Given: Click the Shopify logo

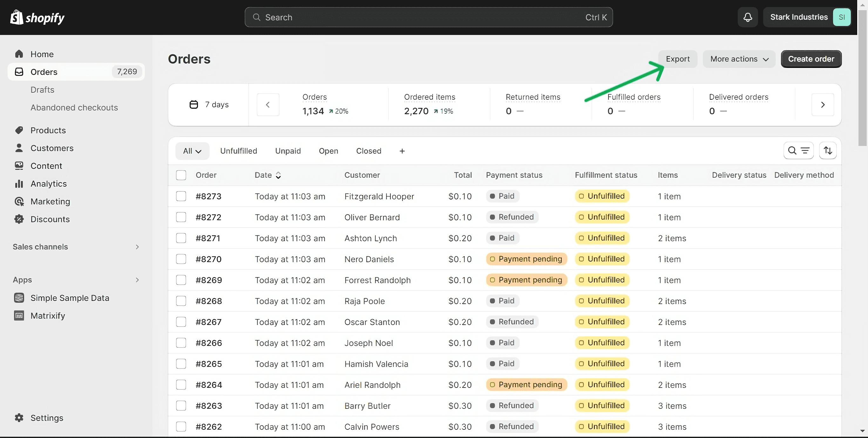Looking at the screenshot, I should click(37, 17).
